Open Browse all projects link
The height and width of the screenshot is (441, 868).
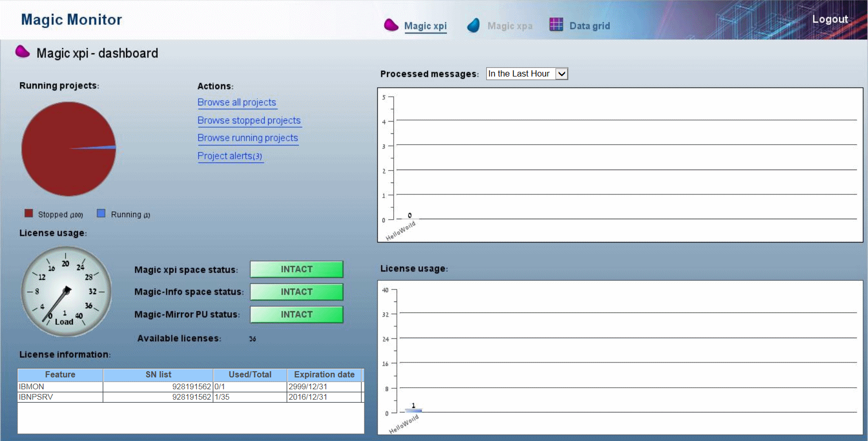[x=237, y=102]
